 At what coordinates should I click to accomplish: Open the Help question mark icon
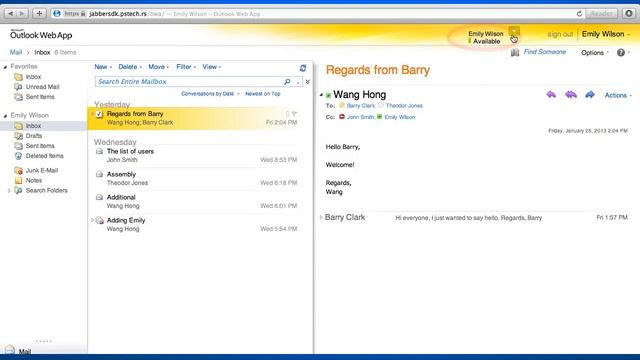click(x=621, y=52)
